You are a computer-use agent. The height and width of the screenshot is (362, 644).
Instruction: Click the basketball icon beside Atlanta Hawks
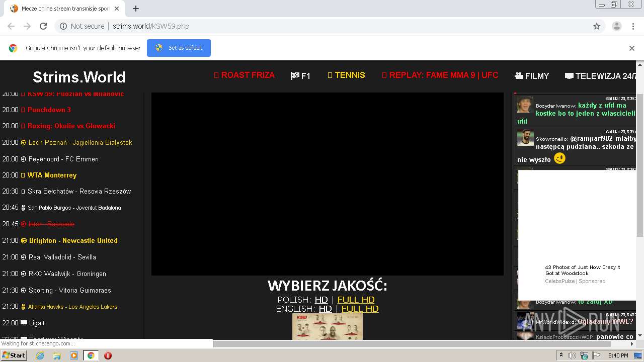click(24, 307)
